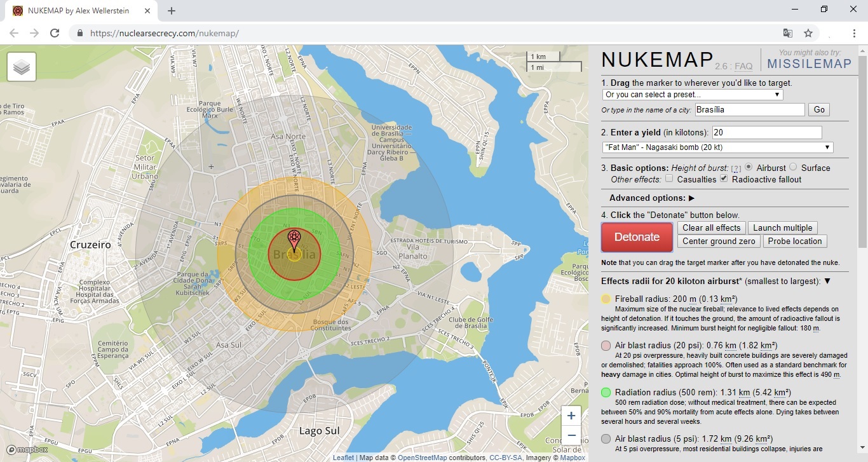Go forward to the next page
Image resolution: width=868 pixels, height=462 pixels.
tap(34, 33)
